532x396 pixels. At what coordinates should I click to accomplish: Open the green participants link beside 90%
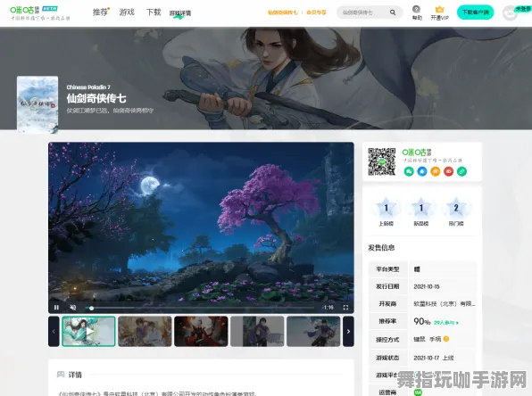pos(445,323)
